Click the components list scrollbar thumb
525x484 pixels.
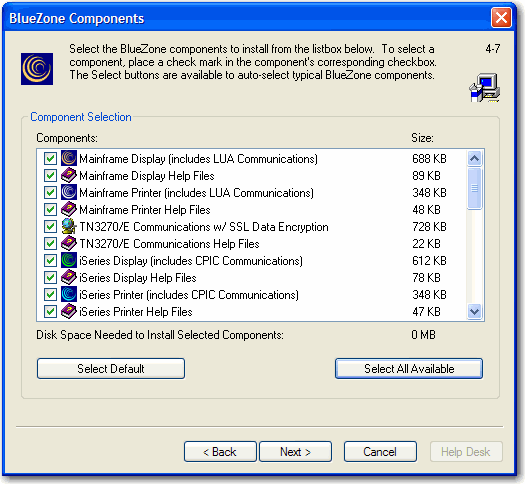[x=474, y=188]
